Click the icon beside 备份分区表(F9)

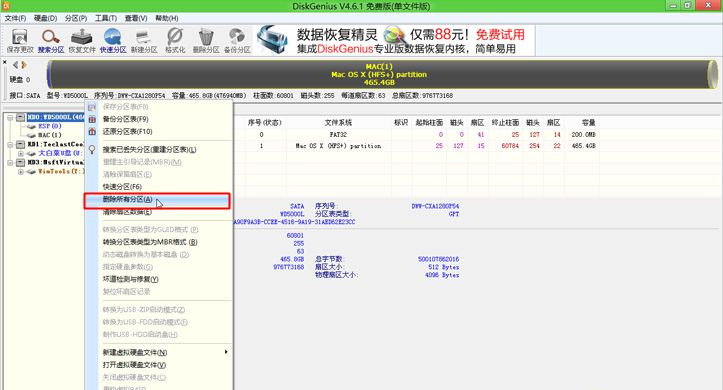tap(92, 119)
